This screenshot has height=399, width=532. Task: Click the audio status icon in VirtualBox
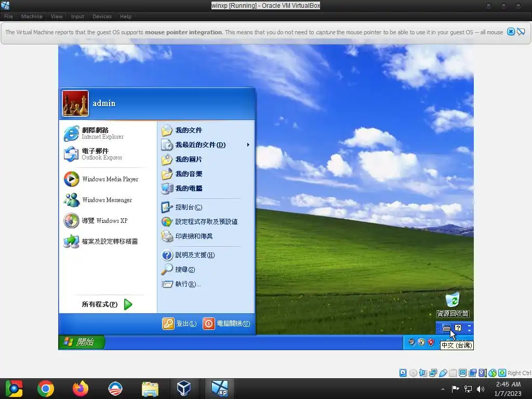[423, 373]
